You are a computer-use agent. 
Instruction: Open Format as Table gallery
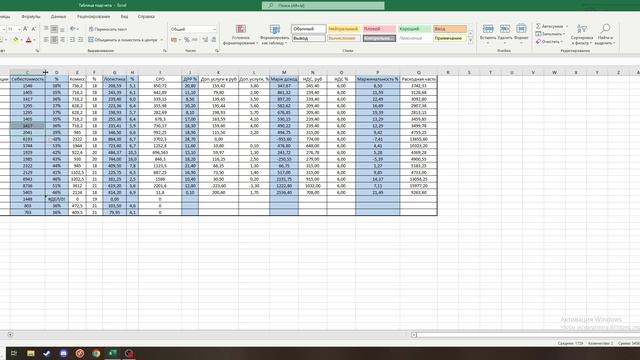tap(274, 34)
